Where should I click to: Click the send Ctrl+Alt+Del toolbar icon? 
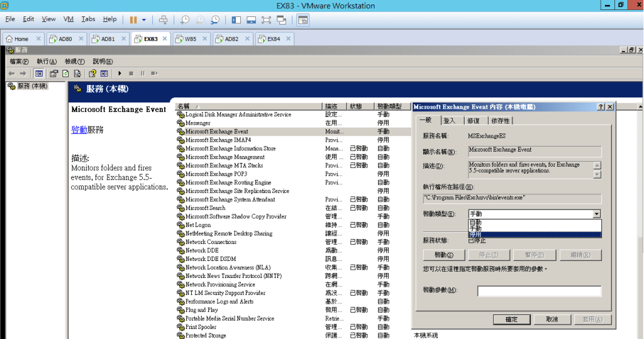pyautogui.click(x=164, y=19)
